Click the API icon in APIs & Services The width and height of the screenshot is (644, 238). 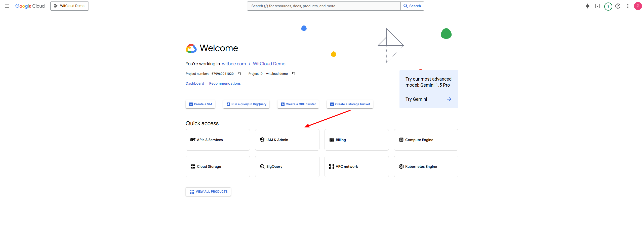point(193,140)
